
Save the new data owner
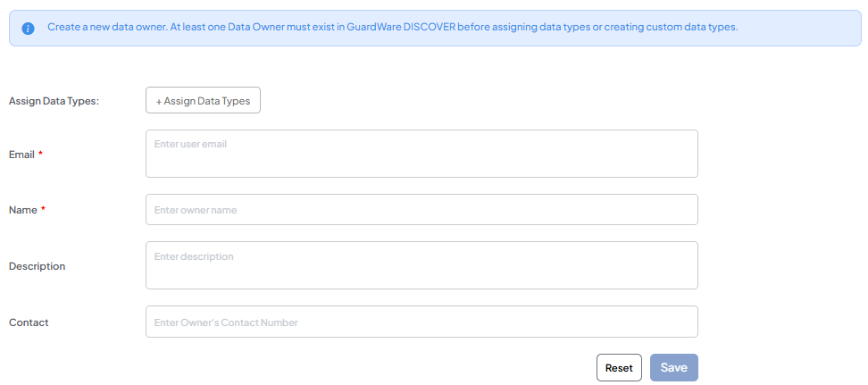coord(673,368)
